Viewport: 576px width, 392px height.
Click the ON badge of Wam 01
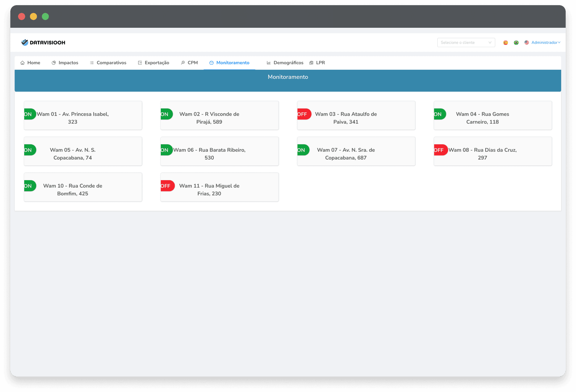pyautogui.click(x=30, y=114)
